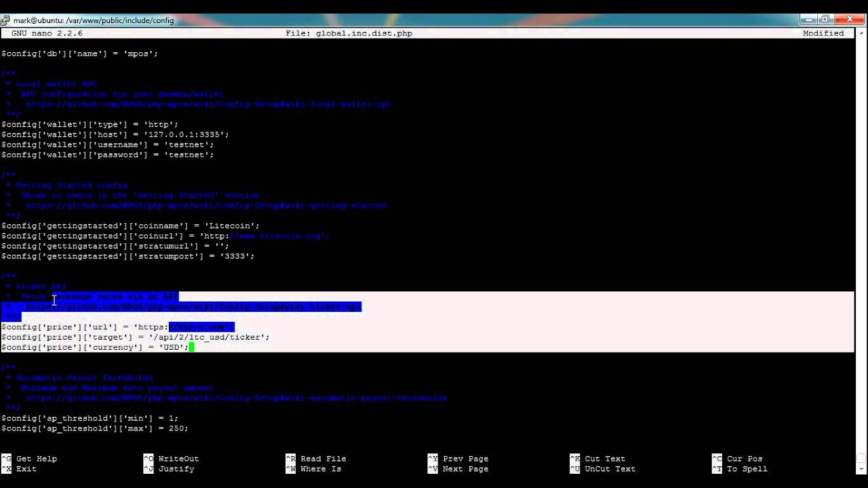Minimize the PuTTY terminal window
The width and height of the screenshot is (868, 488).
[809, 20]
